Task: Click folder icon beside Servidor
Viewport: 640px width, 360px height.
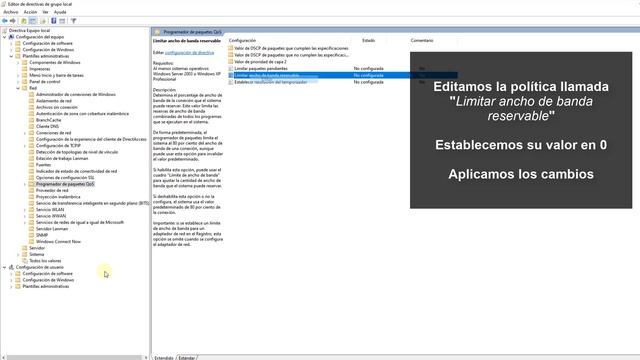Action: click(x=25, y=248)
